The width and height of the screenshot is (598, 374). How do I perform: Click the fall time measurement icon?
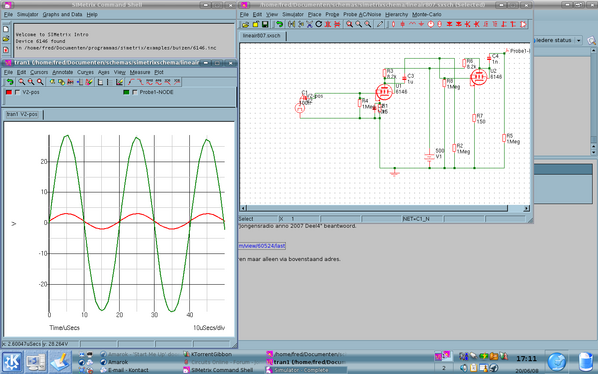(140, 82)
